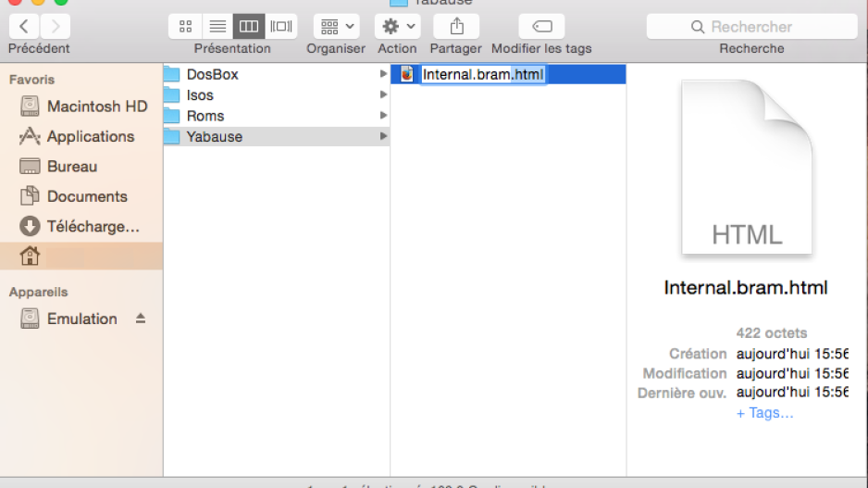
Task: Select the home folder icon in sidebar
Action: 30,256
